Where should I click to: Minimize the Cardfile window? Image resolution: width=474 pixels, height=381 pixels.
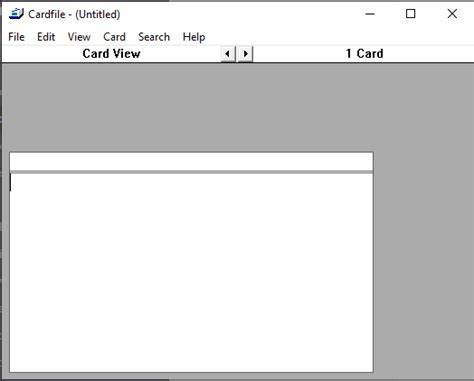coord(370,14)
